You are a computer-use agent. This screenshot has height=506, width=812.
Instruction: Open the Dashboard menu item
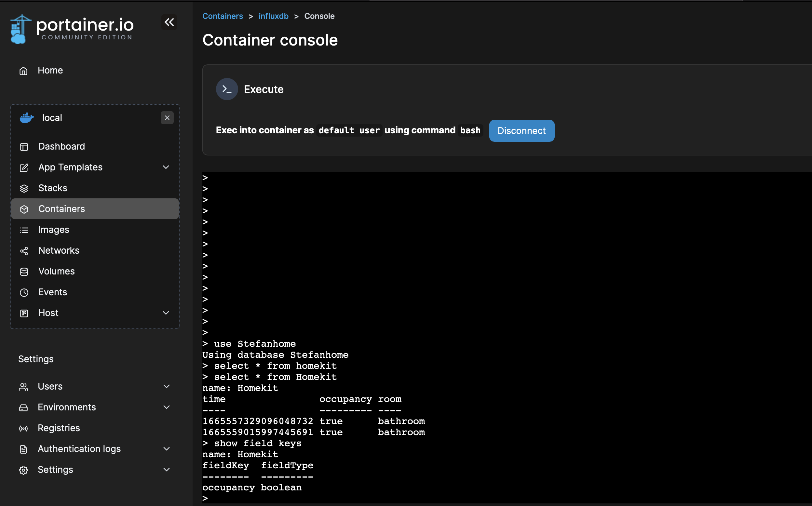(x=61, y=147)
